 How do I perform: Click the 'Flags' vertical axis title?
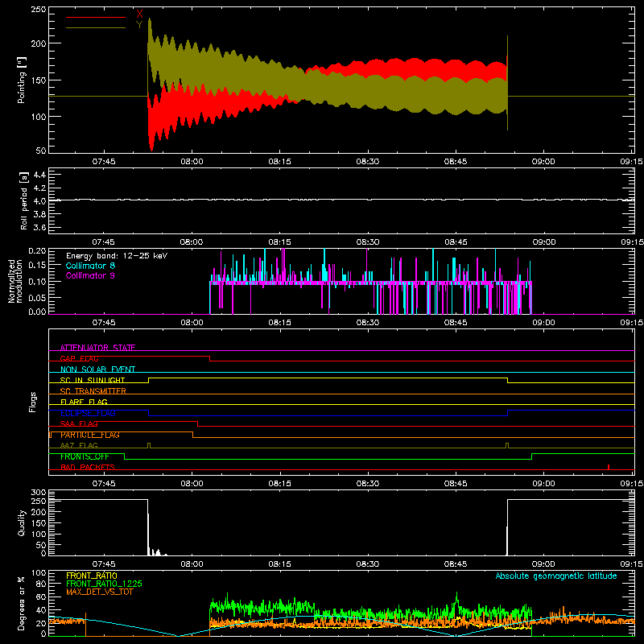pos(32,402)
